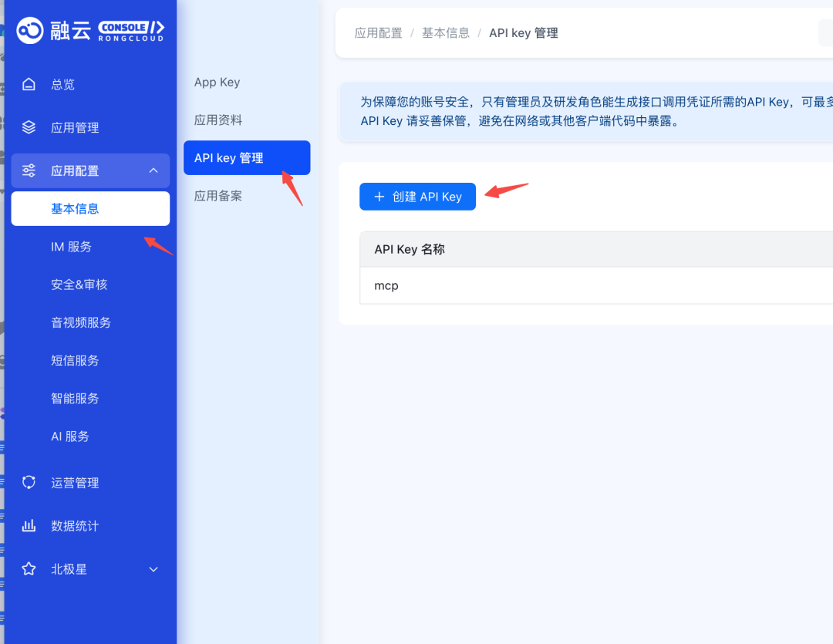Open IM 服务 submenu item
The height and width of the screenshot is (644, 833).
pyautogui.click(x=71, y=247)
